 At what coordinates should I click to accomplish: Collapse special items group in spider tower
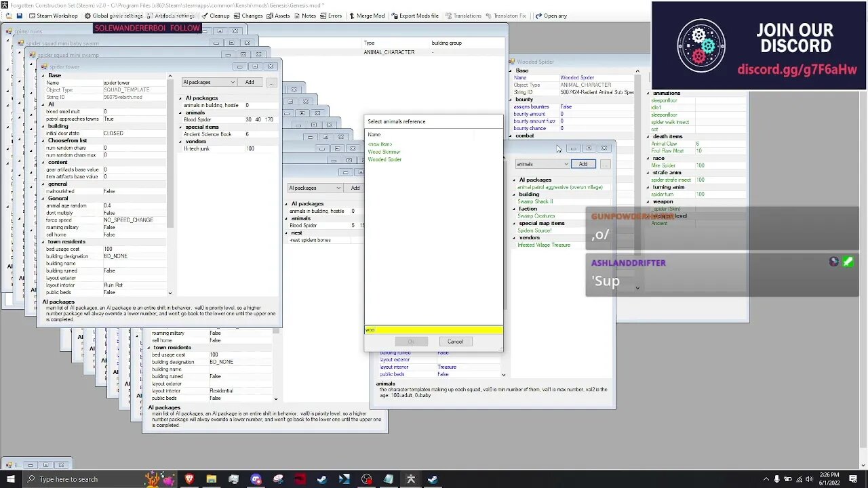181,127
